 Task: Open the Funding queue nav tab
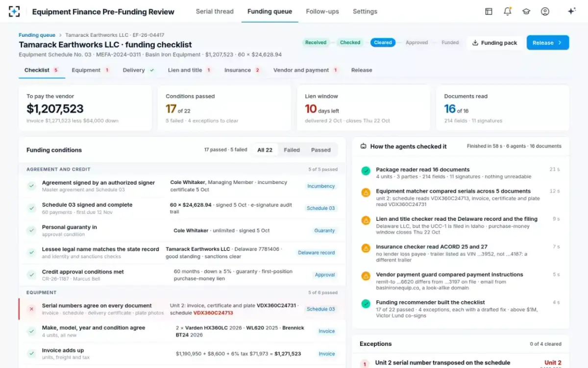[269, 11]
